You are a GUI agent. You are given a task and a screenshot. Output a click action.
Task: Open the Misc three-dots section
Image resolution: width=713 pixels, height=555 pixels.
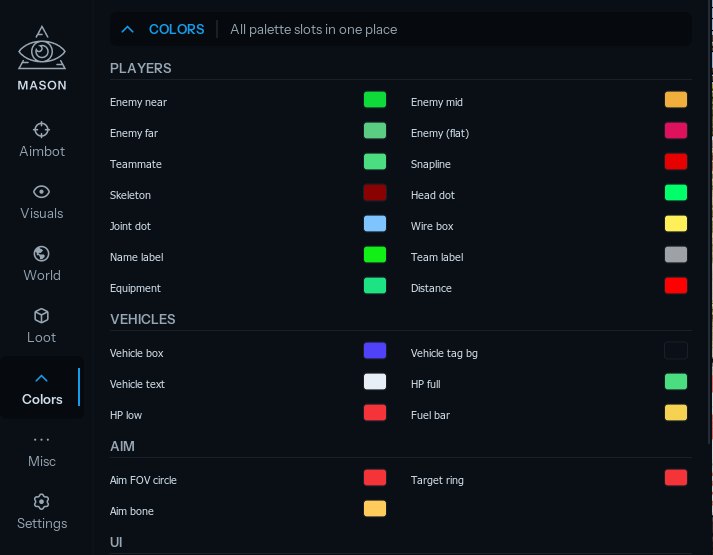42,450
